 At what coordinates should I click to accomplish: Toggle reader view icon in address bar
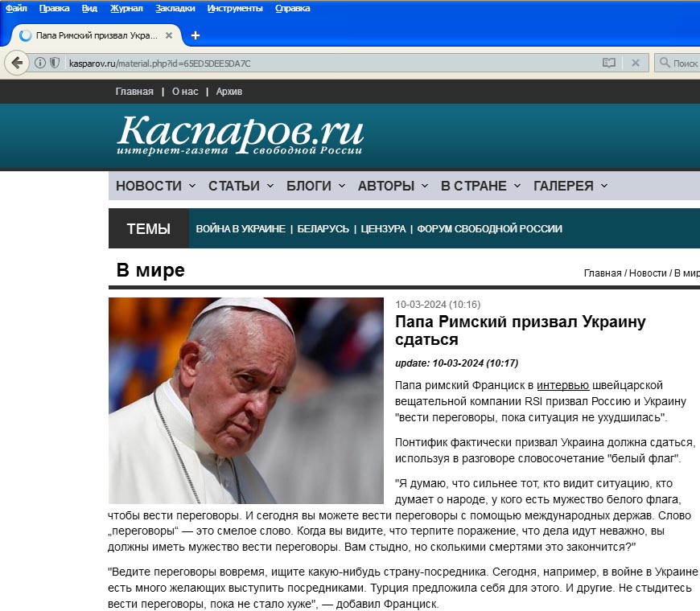click(609, 63)
